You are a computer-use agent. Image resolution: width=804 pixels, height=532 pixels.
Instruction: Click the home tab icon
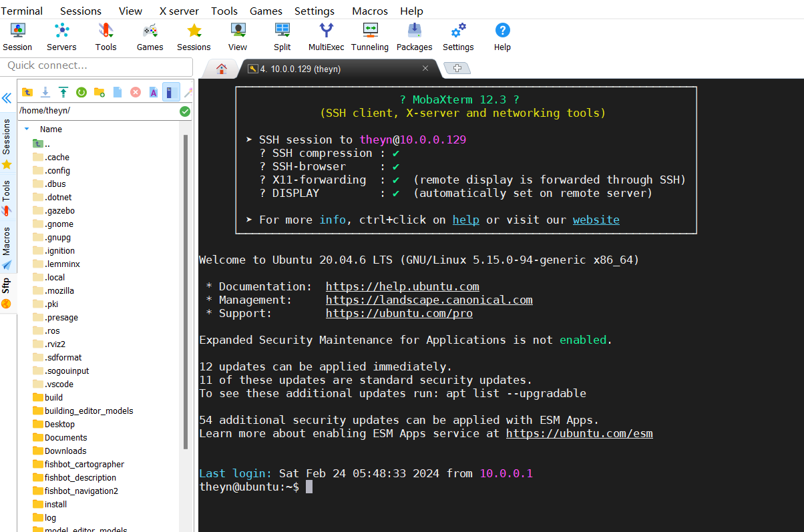[221, 68]
